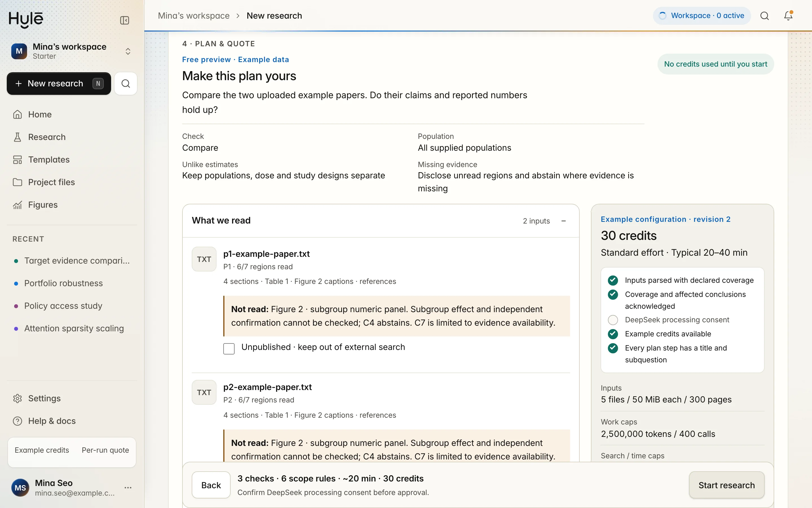Click the Coverage and affected conclusions checkmark
The width and height of the screenshot is (812, 508).
tap(613, 295)
